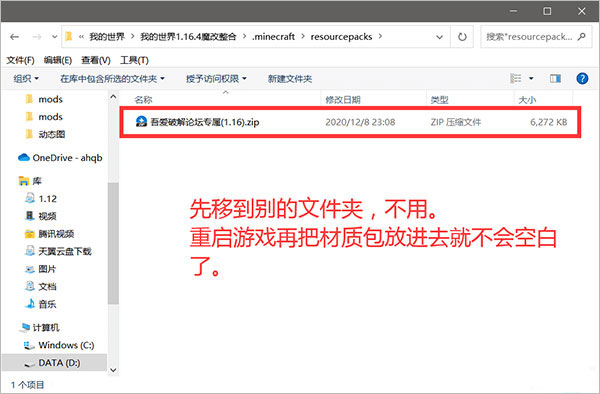Viewport: 600px width, 394px height.
Task: Select 视频 library in sidebar
Action: 41,216
